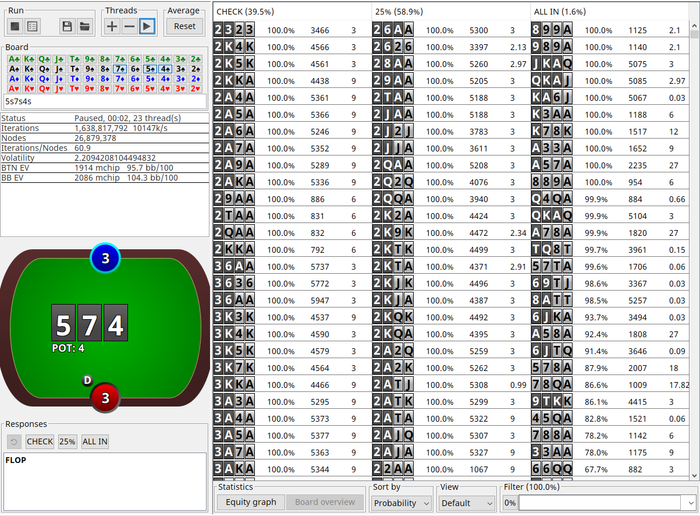Deselect the 4 of spades board card
This screenshot has width=700, height=516.
(x=166, y=69)
